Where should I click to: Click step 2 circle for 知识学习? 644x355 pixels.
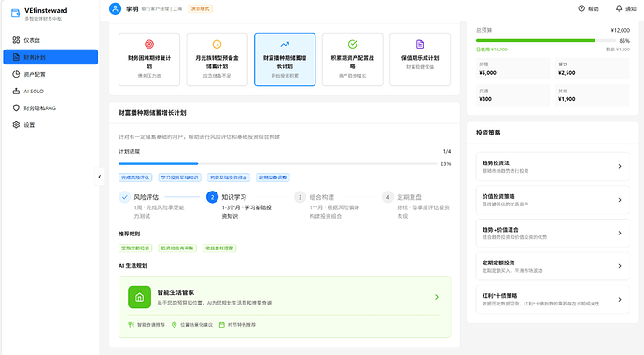pyautogui.click(x=212, y=197)
